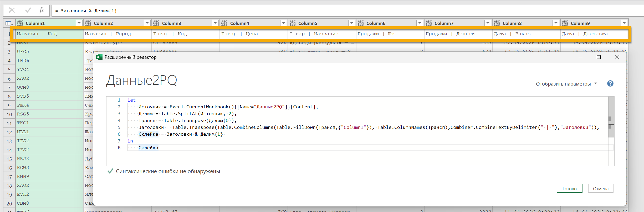
Task: Place cursor on code line 'Склейка' after in
Action: tap(148, 148)
